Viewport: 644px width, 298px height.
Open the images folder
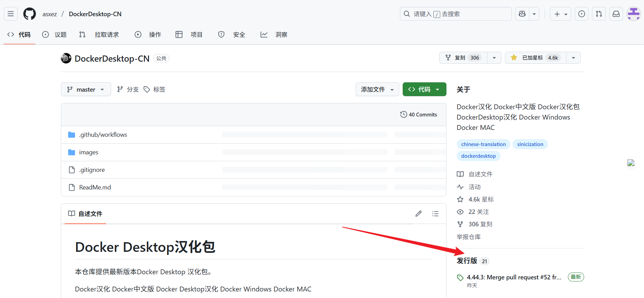point(88,152)
